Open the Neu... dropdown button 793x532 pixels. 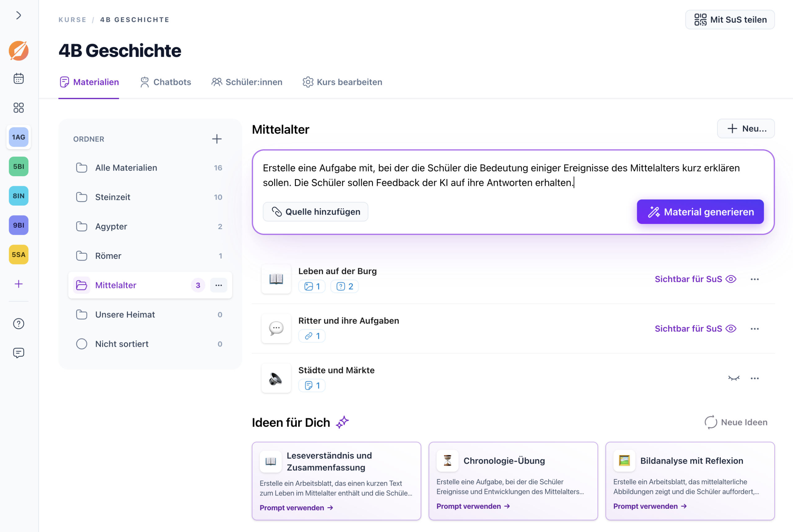coord(746,129)
